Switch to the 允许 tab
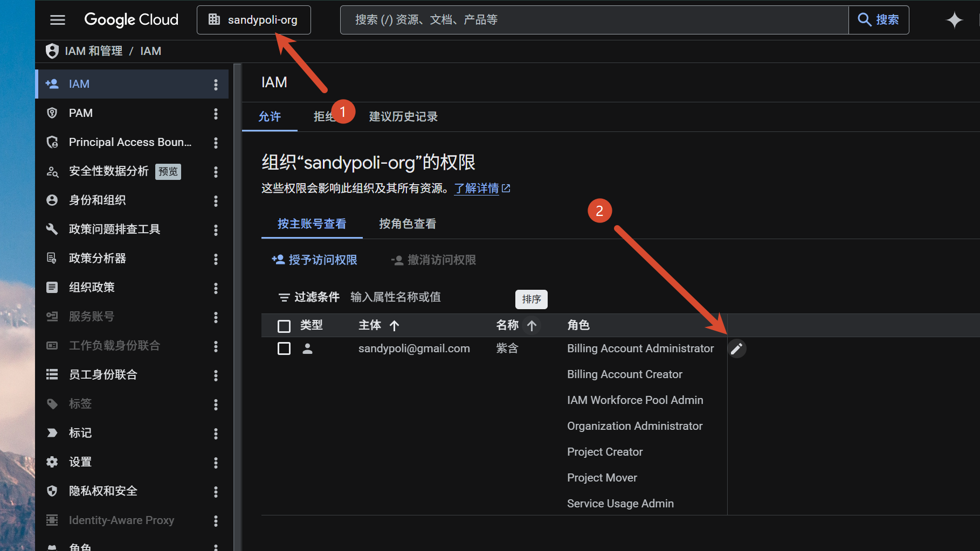 coord(270,117)
